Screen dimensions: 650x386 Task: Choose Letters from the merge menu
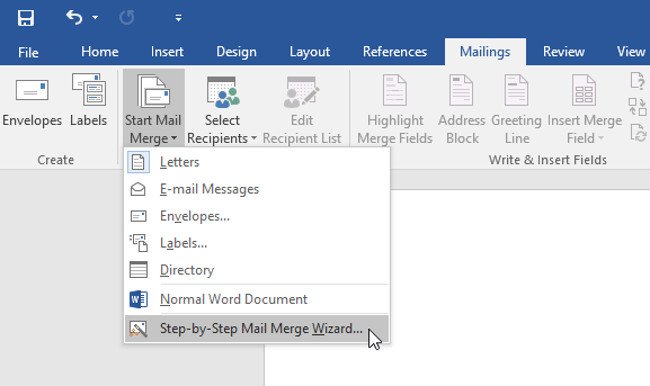pos(257,162)
